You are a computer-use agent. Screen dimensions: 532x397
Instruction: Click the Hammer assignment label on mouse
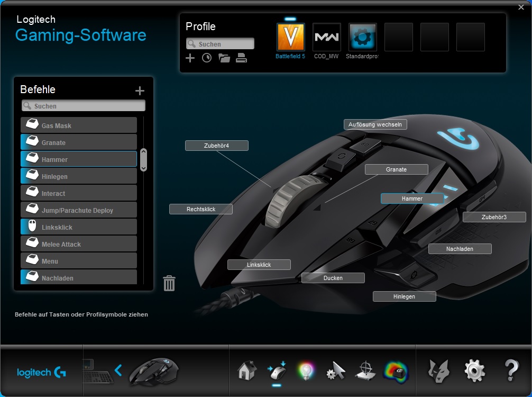412,198
